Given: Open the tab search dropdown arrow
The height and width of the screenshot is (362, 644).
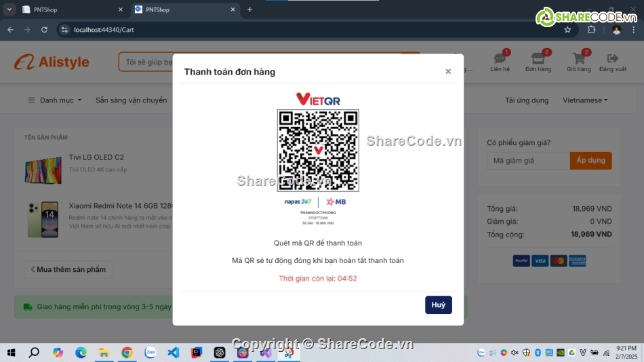Looking at the screenshot, I should [9, 9].
